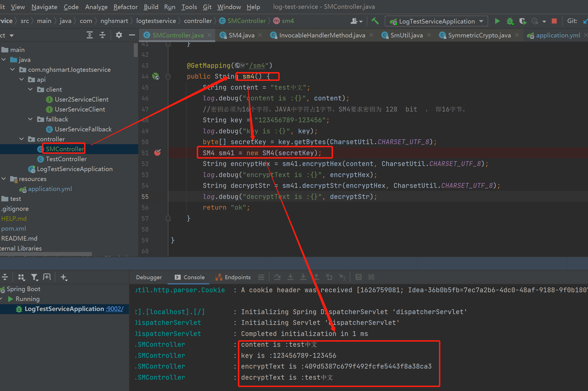Toggle the breakpoint on line 51
Screen dimensions: 588x391
point(157,153)
